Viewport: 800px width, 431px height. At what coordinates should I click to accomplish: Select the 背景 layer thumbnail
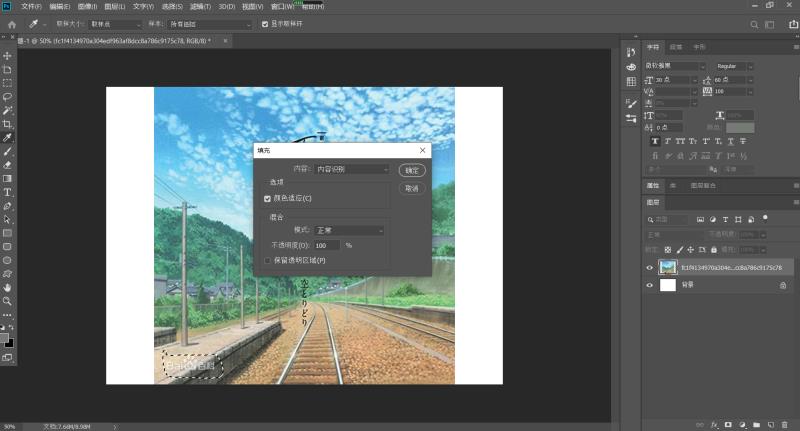(x=668, y=285)
